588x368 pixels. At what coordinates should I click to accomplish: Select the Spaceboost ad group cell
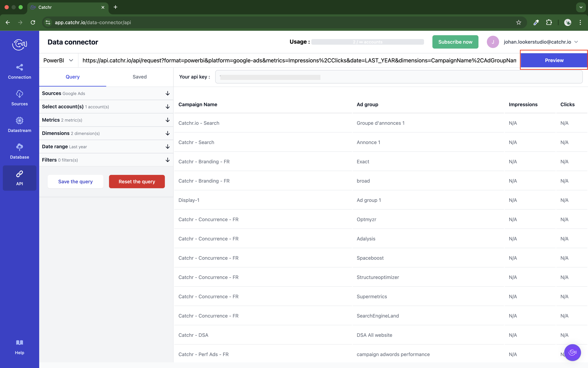(370, 258)
